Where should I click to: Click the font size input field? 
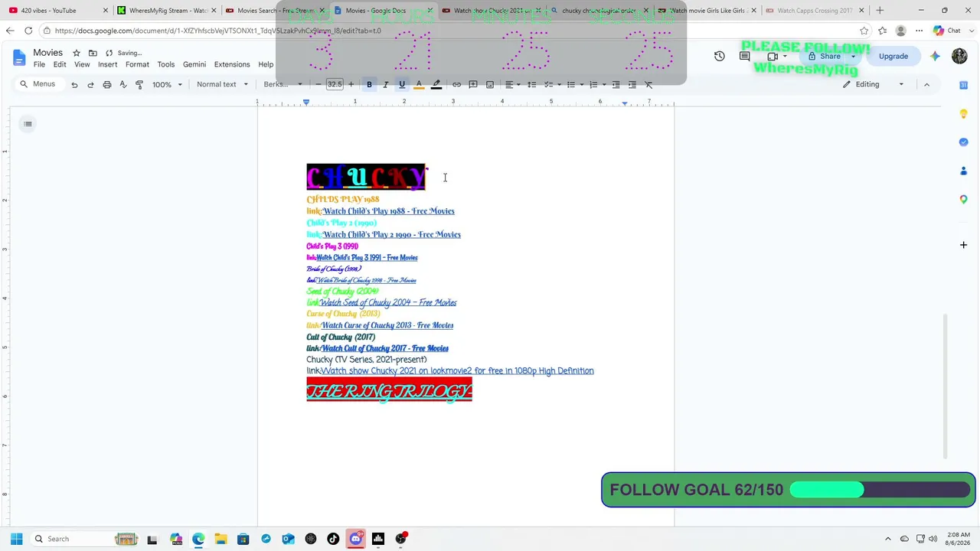click(335, 84)
